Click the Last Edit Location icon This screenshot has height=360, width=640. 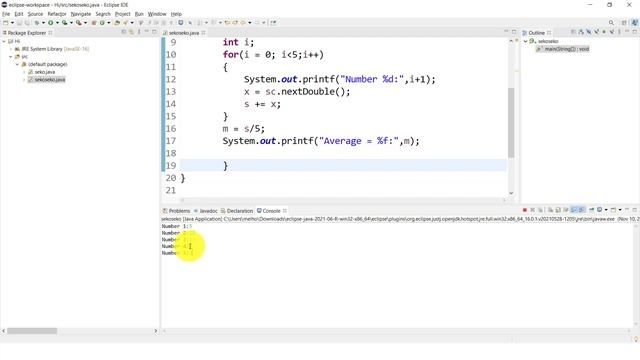tap(227, 23)
